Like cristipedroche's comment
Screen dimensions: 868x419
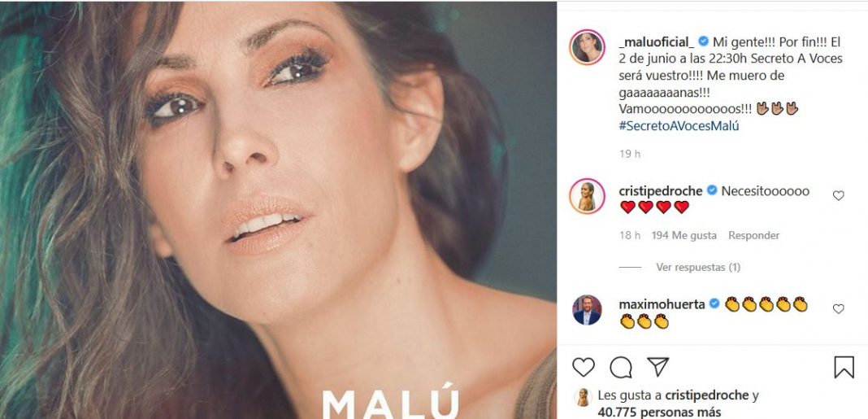pyautogui.click(x=839, y=195)
